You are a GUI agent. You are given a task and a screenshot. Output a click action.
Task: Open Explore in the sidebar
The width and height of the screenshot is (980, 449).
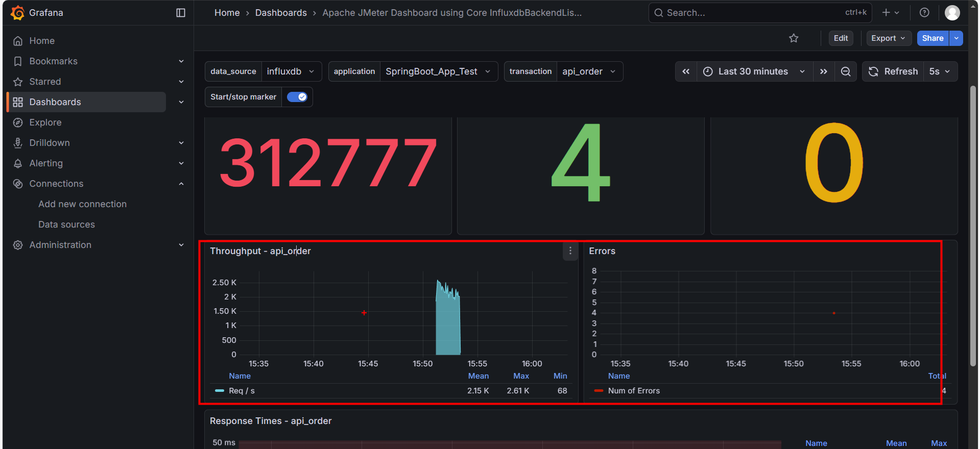(45, 122)
